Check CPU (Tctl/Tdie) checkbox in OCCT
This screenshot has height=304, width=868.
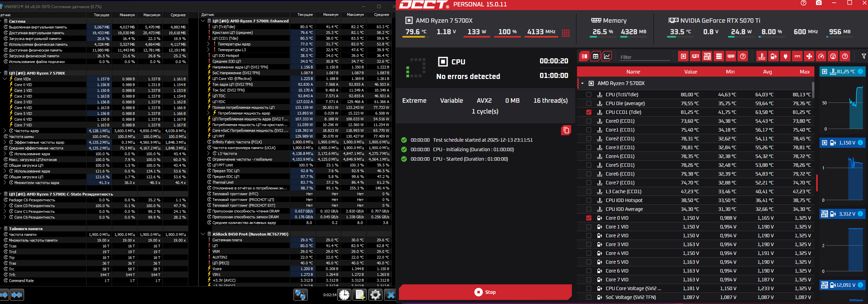[x=589, y=95]
